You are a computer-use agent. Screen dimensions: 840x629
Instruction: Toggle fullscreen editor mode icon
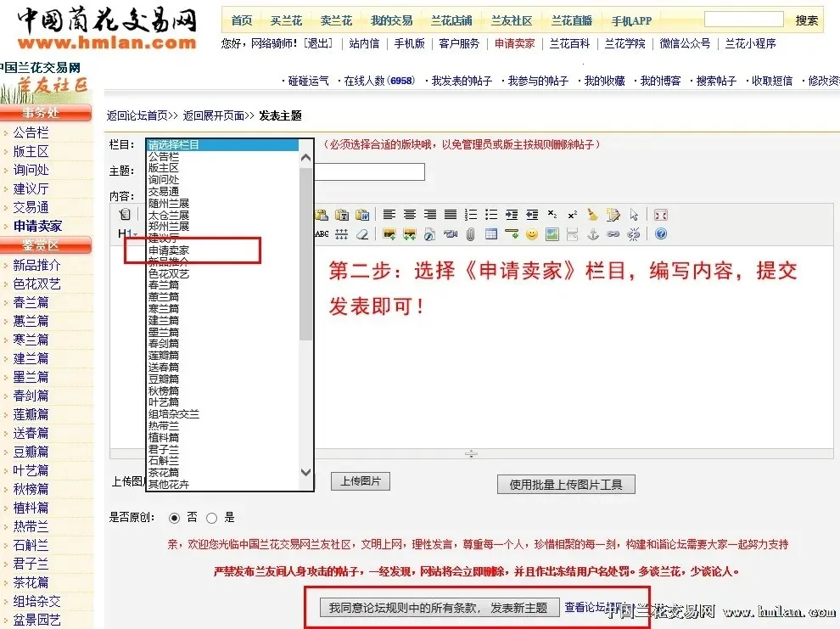[661, 215]
